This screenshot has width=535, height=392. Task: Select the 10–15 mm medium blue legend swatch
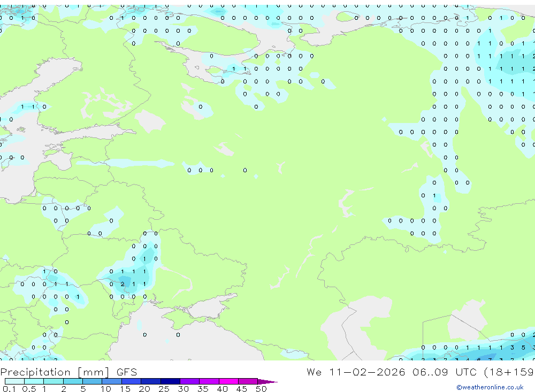pyautogui.click(x=112, y=381)
